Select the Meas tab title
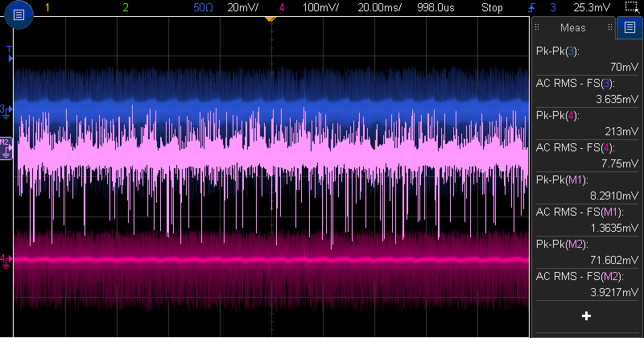 click(x=572, y=27)
